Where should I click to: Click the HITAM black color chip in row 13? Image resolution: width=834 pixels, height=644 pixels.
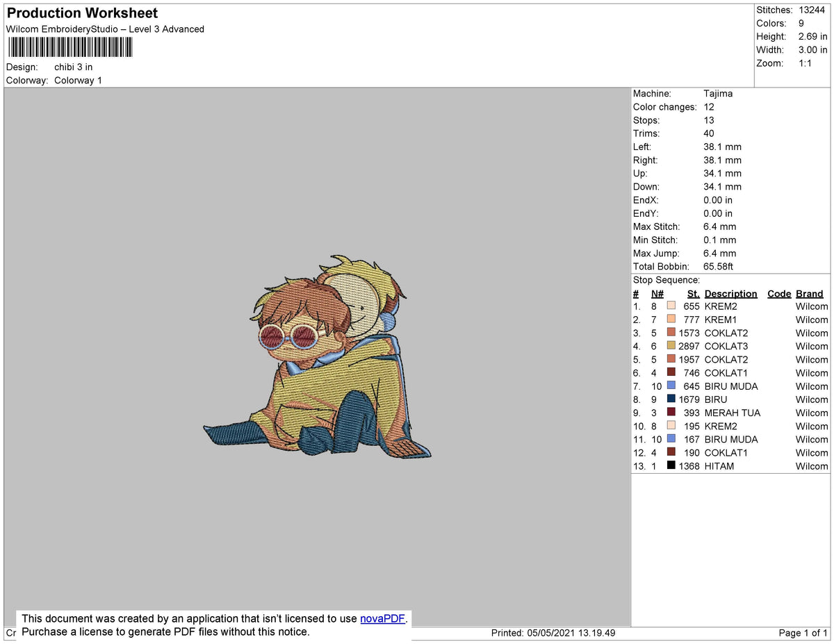click(x=671, y=466)
